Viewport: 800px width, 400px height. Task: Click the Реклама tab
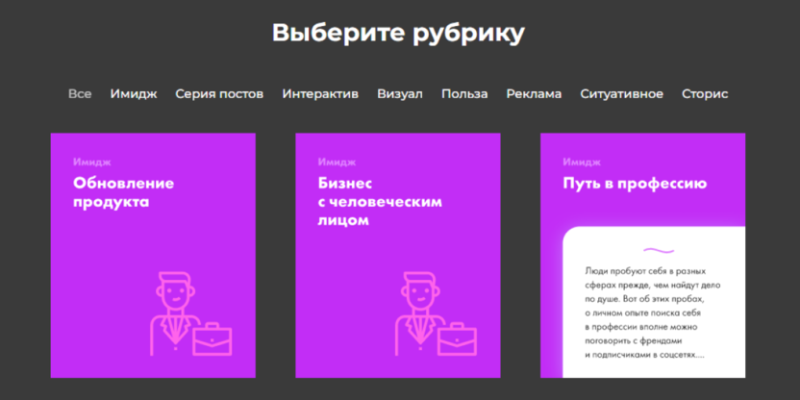[534, 94]
